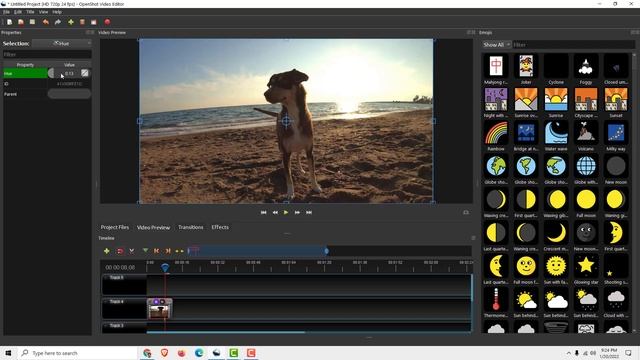640x360 pixels.
Task: Open the Show All emoji filter dropdown
Action: coord(496,44)
